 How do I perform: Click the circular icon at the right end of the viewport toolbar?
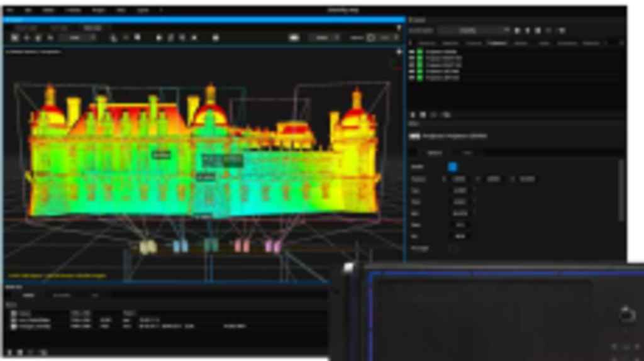coord(371,38)
